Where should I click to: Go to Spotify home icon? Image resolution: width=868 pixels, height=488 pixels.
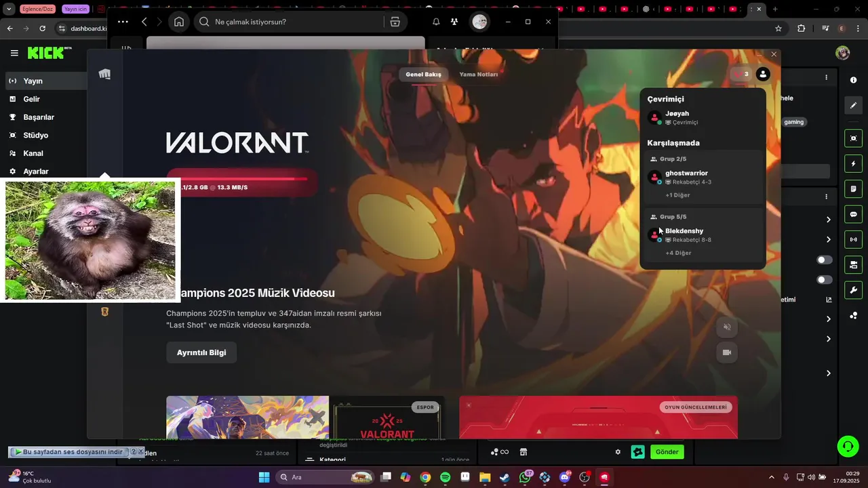tap(179, 22)
